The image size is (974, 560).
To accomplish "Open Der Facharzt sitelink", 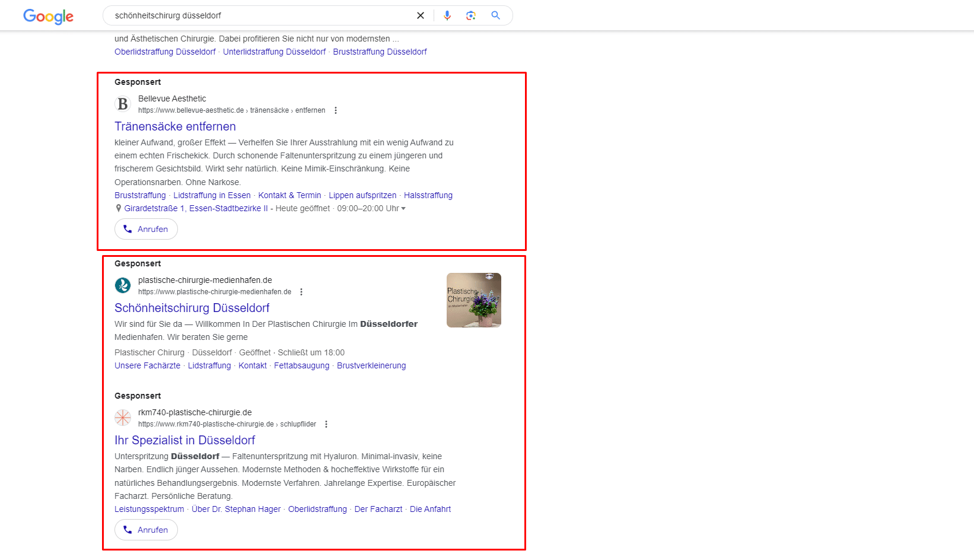I will [x=378, y=509].
